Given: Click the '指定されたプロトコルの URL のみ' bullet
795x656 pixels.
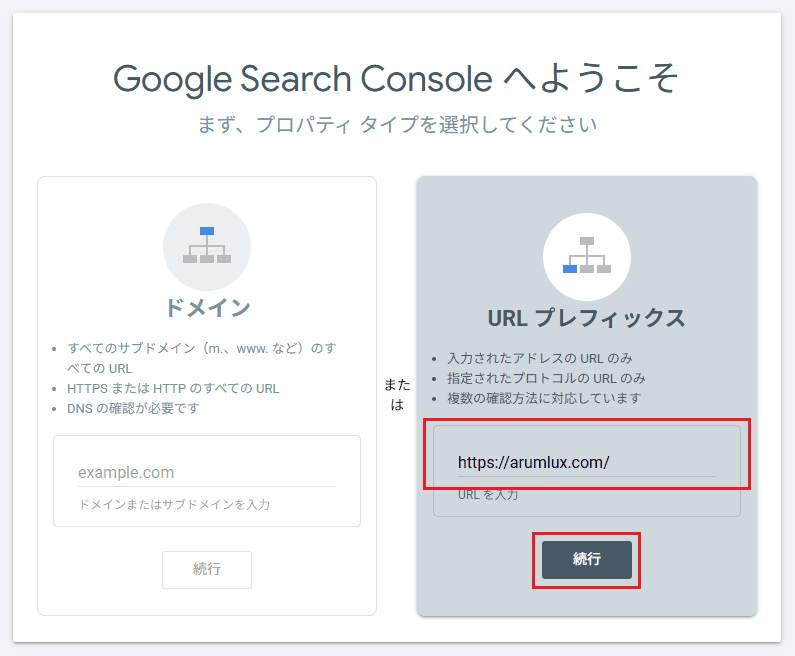Looking at the screenshot, I should pyautogui.click(x=546, y=378).
